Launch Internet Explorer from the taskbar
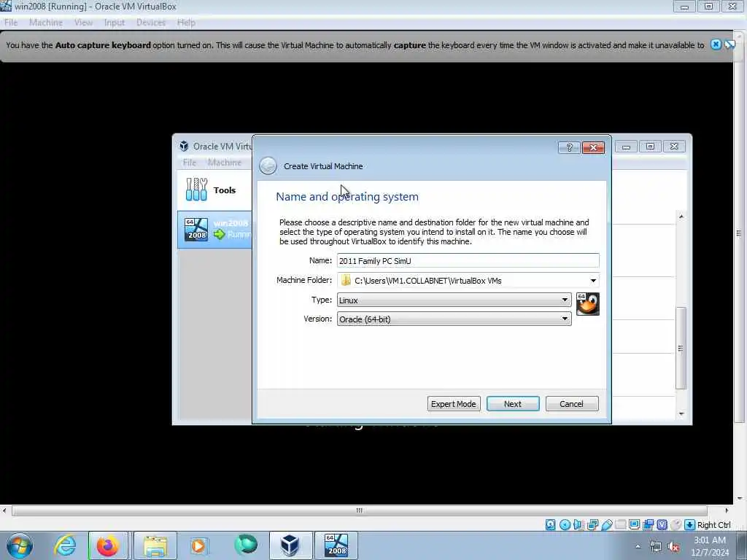This screenshot has width=747, height=560. [65, 545]
